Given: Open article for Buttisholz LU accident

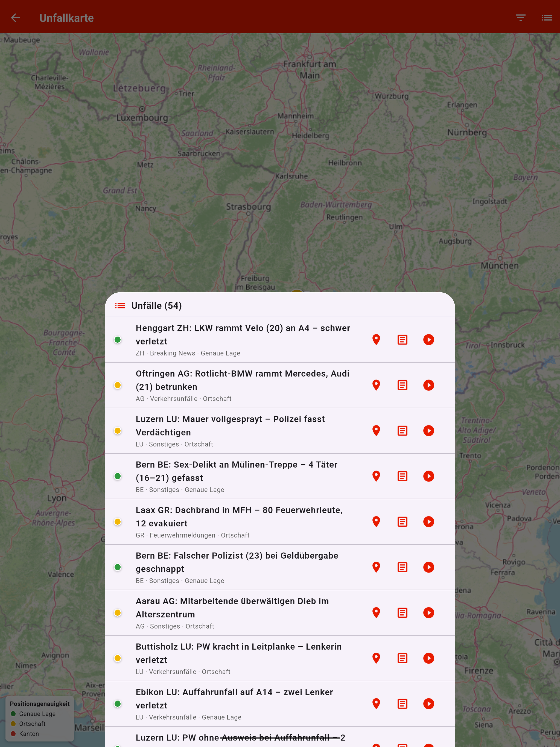Looking at the screenshot, I should (x=402, y=658).
